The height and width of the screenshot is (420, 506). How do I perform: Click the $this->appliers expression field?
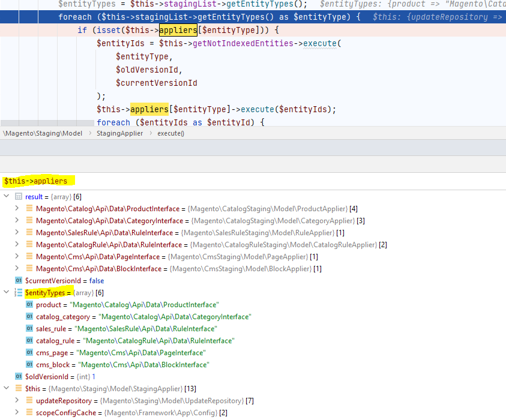pyautogui.click(x=36, y=181)
